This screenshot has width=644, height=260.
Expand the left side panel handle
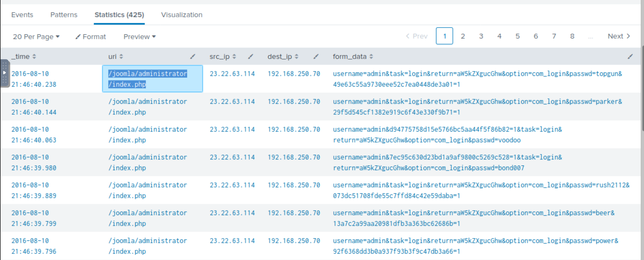4,73
